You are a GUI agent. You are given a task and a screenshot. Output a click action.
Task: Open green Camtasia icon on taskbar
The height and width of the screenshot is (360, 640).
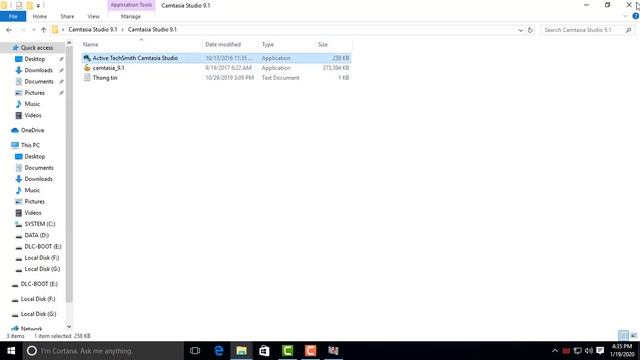point(287,351)
